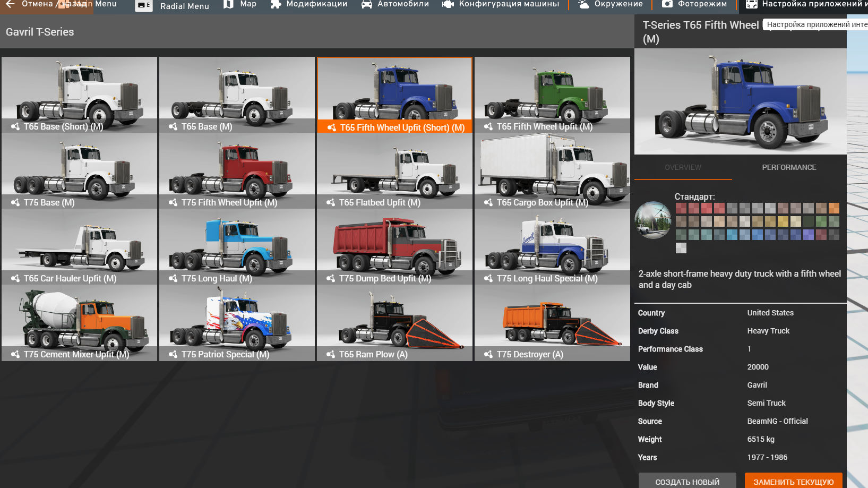
Task: Switch to the OVERVIEW tab
Action: 683,167
